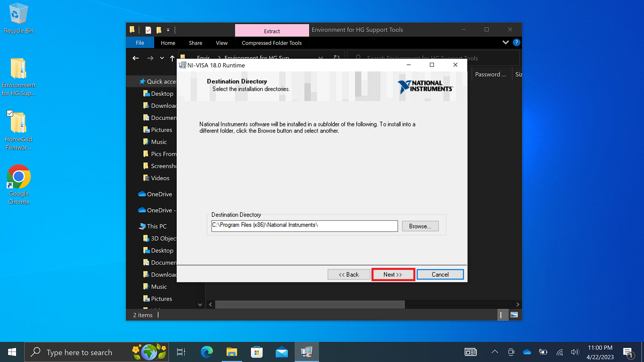Select the first OneDrive entry
Viewport: 644px width, 362px height.
155,194
